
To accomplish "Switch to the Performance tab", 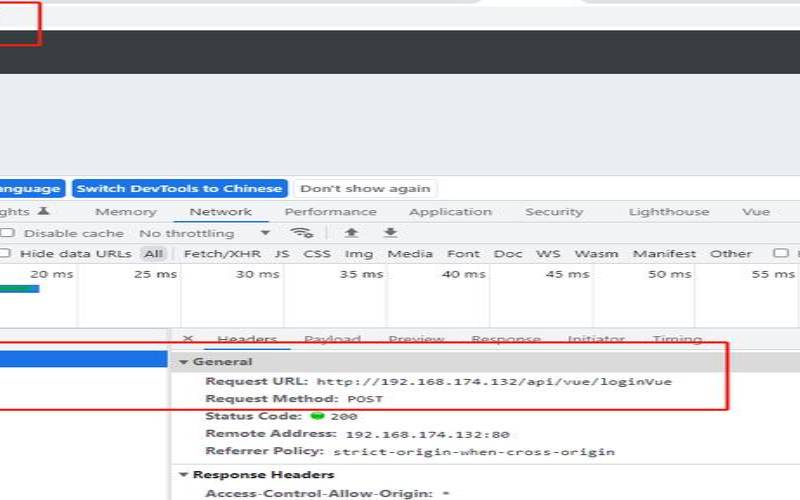I will [x=330, y=212].
